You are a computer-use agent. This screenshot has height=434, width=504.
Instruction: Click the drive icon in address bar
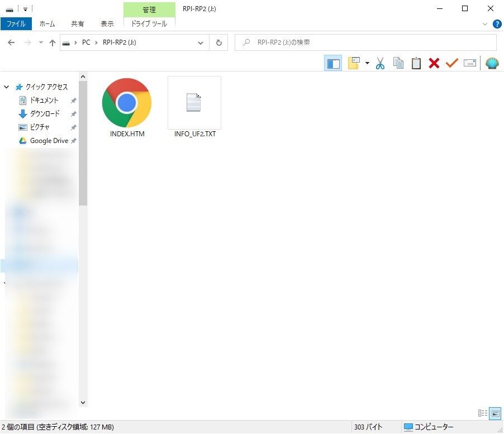tap(66, 43)
